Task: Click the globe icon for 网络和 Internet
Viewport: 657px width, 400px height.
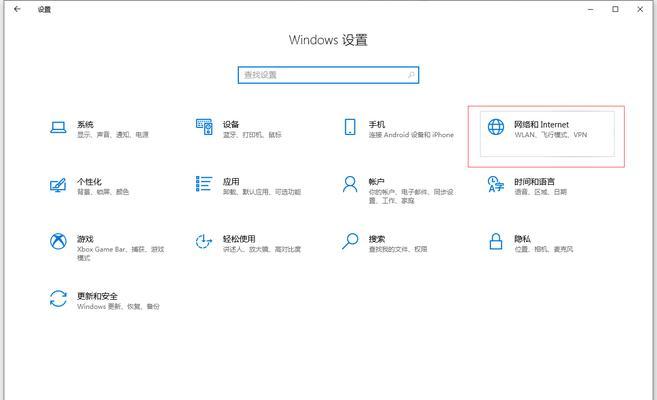Action: (x=496, y=127)
